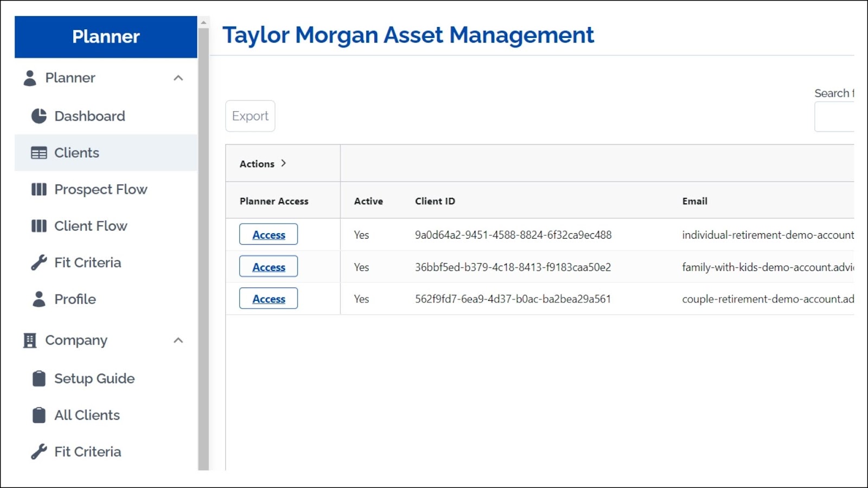Open Fit Criteria under Company section
The height and width of the screenshot is (488, 868).
point(106,452)
